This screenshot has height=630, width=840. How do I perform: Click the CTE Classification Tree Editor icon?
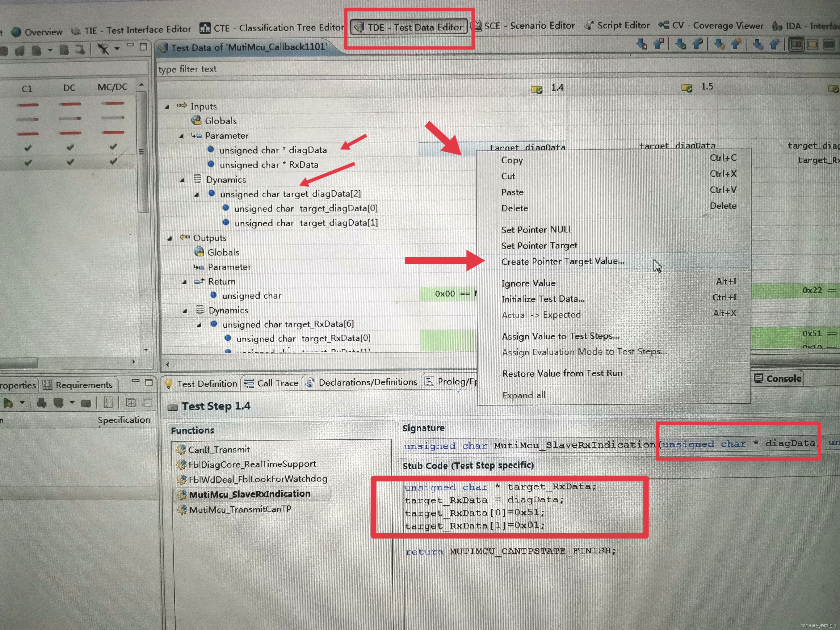[x=205, y=28]
